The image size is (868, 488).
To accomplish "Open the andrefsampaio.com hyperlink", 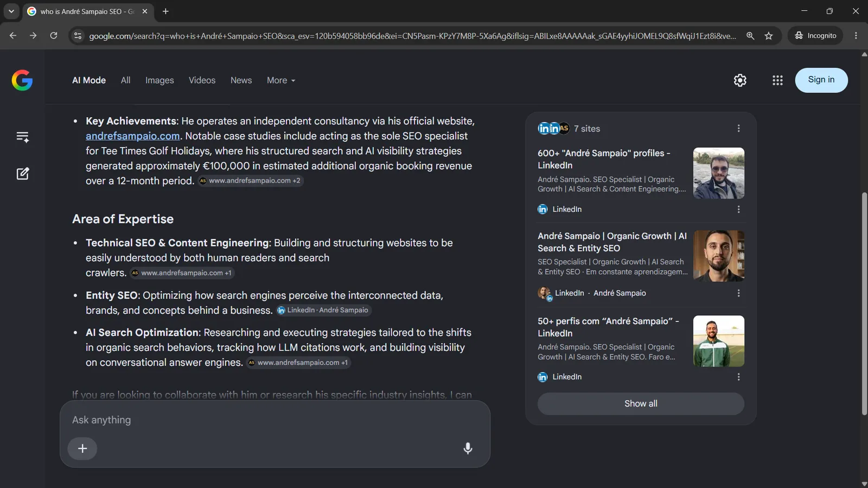I will click(x=132, y=136).
